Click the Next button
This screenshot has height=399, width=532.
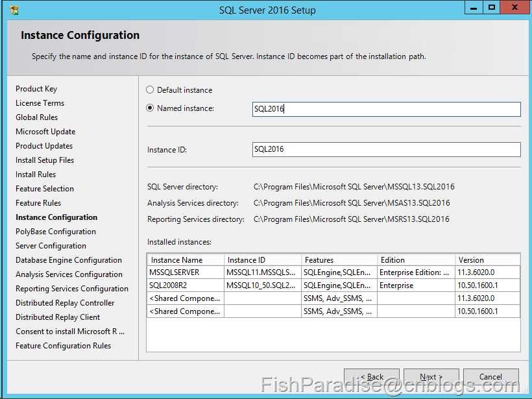point(431,377)
